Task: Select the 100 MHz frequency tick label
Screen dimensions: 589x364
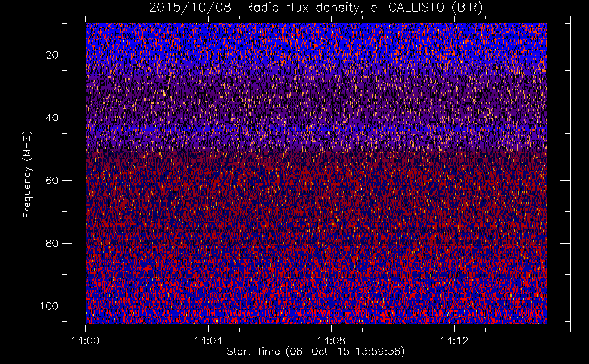Action: 49,306
